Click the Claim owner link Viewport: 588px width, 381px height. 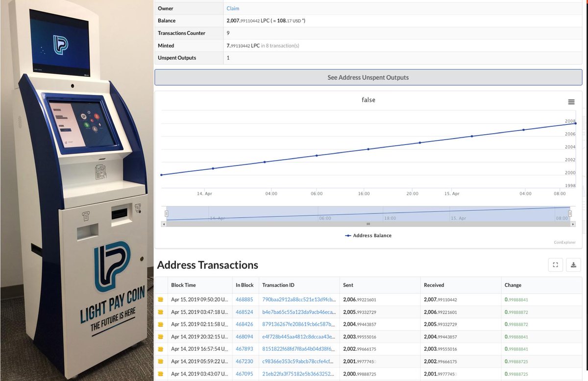click(233, 8)
